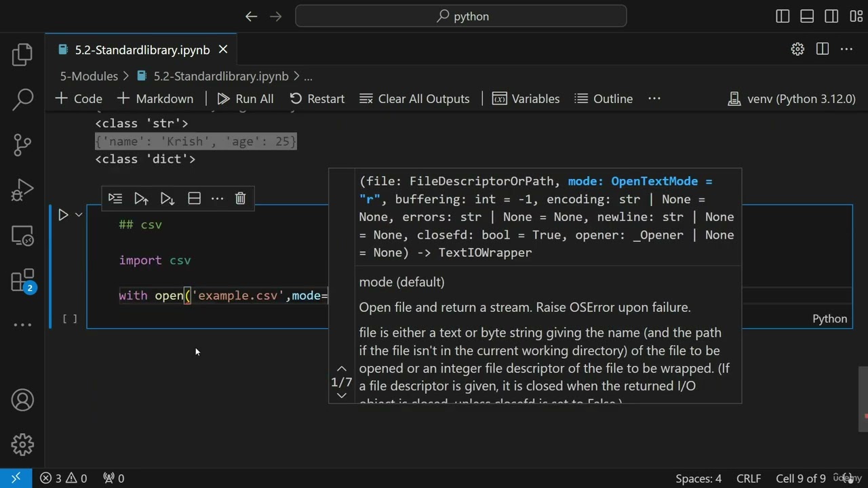
Task: Click the python command center search box
Action: click(461, 16)
